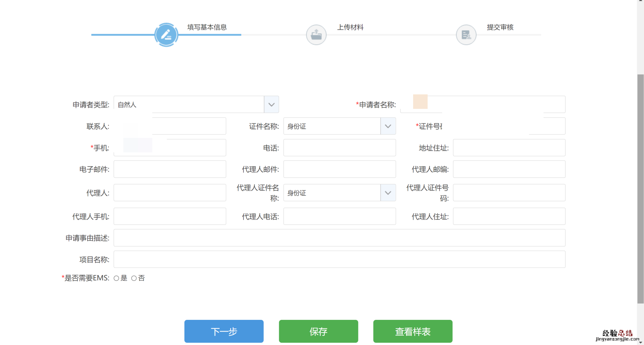Click the green 保存 button
Screen dimensions: 644x345
click(x=318, y=331)
